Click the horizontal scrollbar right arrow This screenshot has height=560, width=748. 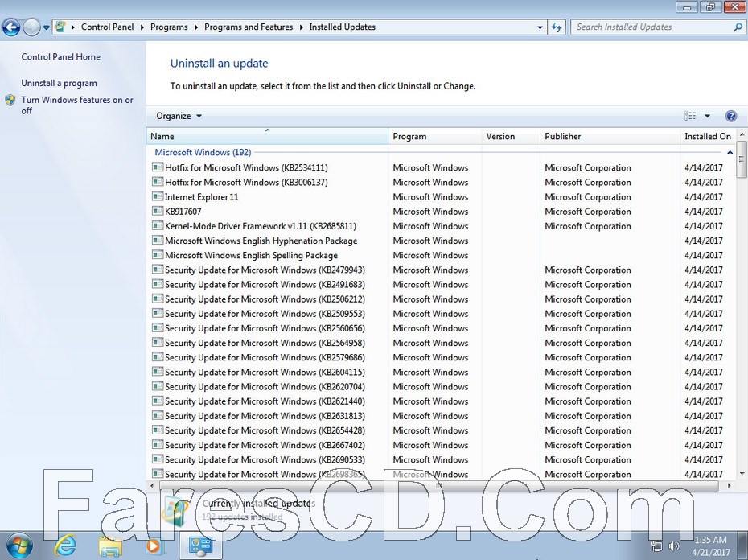point(730,485)
